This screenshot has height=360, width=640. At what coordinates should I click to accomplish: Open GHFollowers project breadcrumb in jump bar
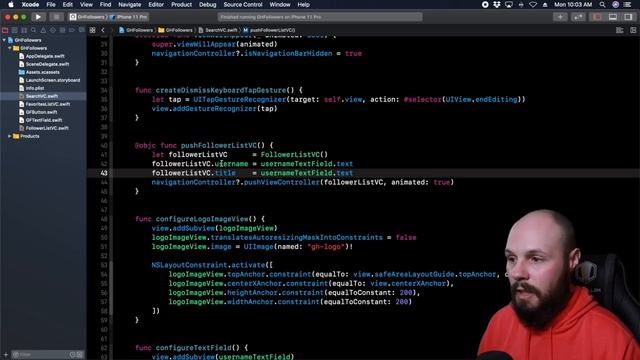click(136, 30)
